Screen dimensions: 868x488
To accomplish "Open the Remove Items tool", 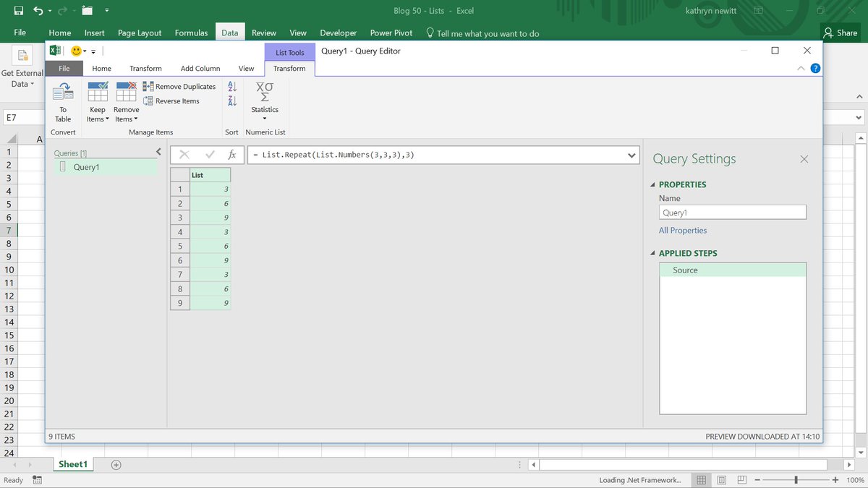I will click(x=126, y=100).
